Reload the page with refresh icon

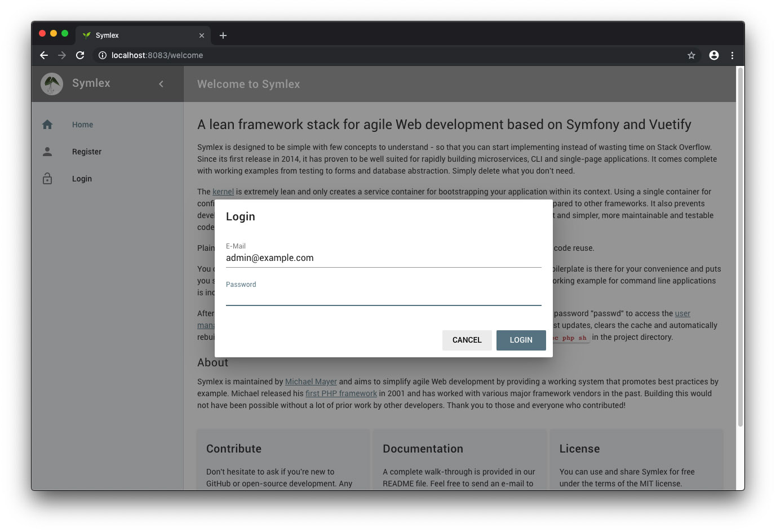point(80,55)
